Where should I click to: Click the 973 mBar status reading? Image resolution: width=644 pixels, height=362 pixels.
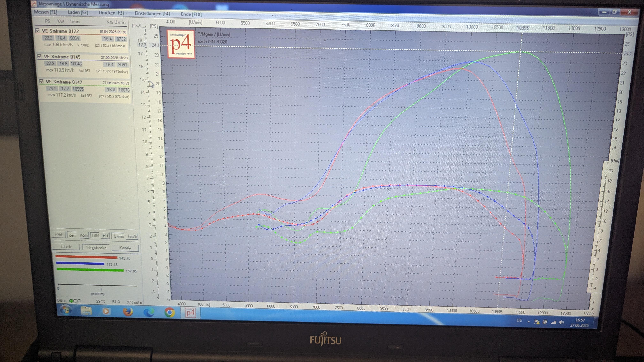pyautogui.click(x=134, y=302)
